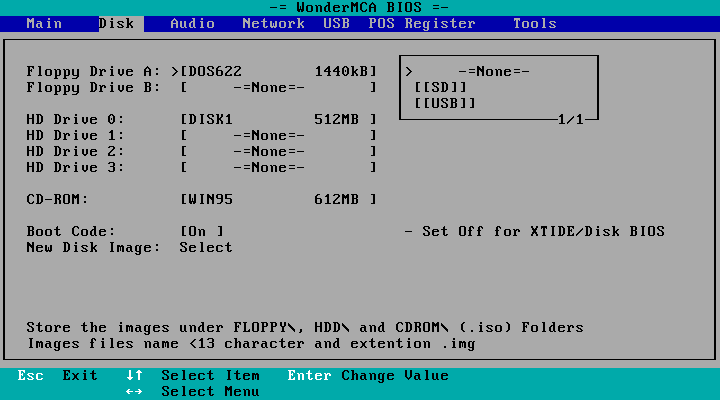Open the USB tab
This screenshot has width=720, height=400.
pos(337,23)
